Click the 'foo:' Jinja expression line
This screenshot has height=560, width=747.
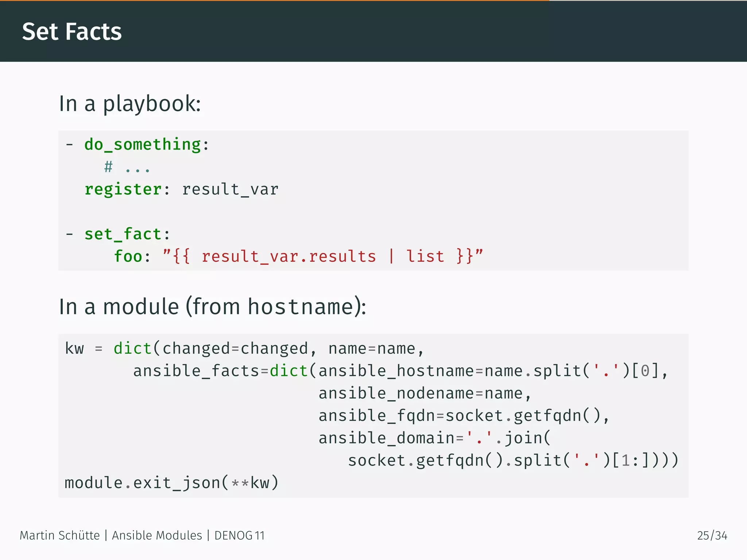(x=298, y=256)
